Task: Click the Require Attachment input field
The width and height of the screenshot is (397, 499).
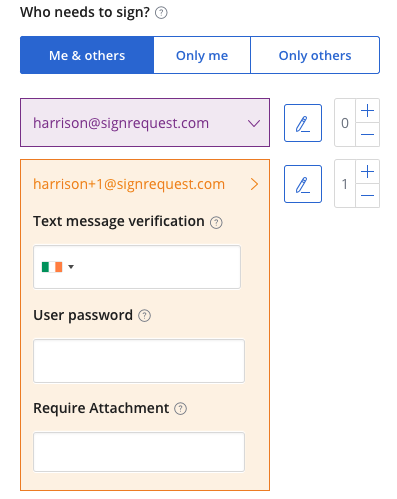Action: 139,452
